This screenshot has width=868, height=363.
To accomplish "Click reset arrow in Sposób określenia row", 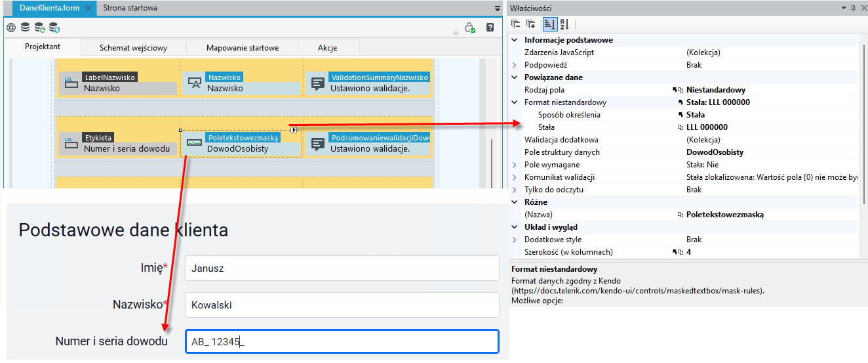I will (680, 115).
